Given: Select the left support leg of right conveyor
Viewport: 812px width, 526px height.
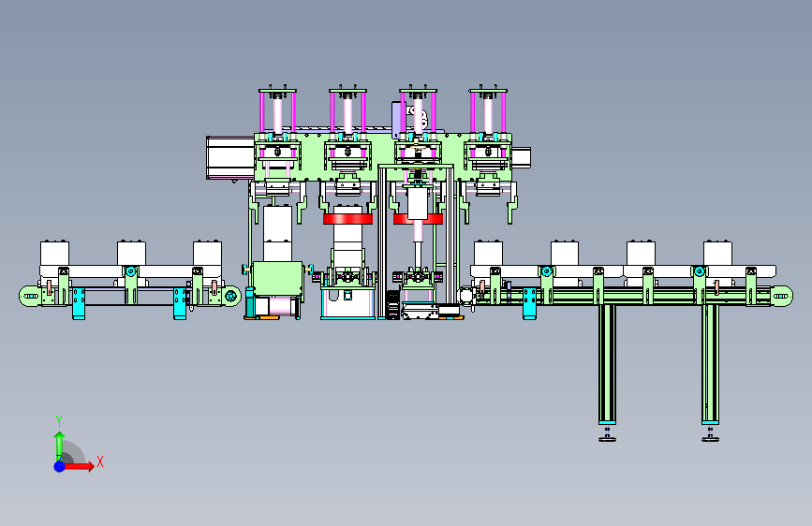Looking at the screenshot, I should (608, 364).
